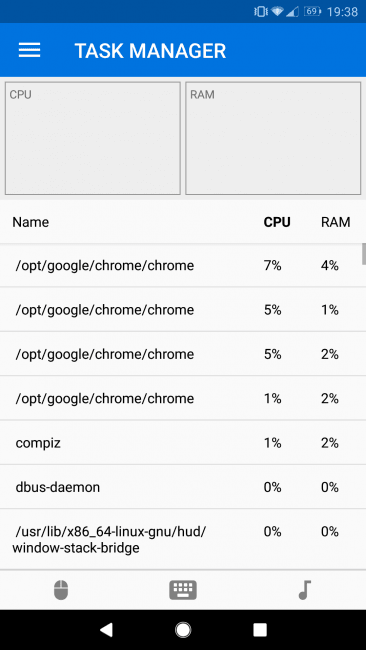Click the process list scrollbar handle
The image size is (366, 650).
[x=364, y=254]
